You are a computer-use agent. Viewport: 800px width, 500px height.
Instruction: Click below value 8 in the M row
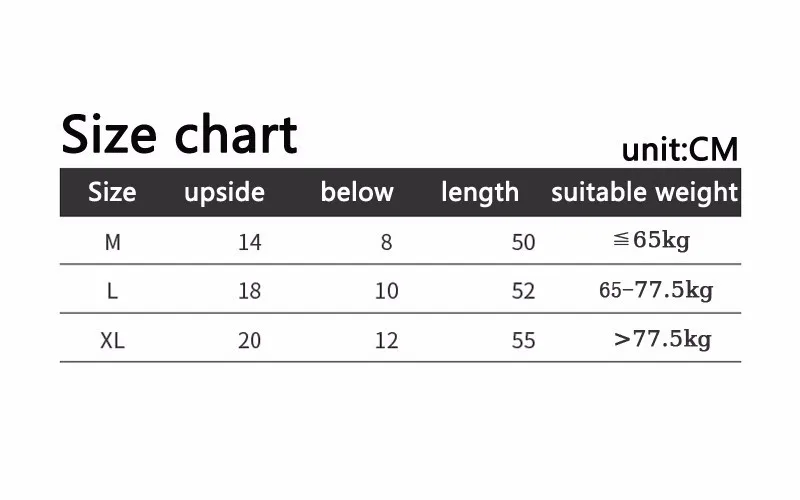pyautogui.click(x=386, y=242)
